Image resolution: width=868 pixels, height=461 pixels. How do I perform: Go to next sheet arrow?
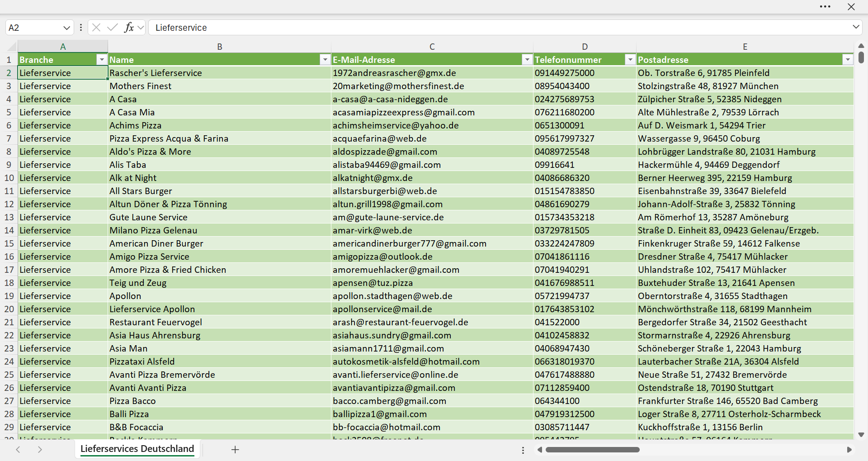pyautogui.click(x=40, y=450)
